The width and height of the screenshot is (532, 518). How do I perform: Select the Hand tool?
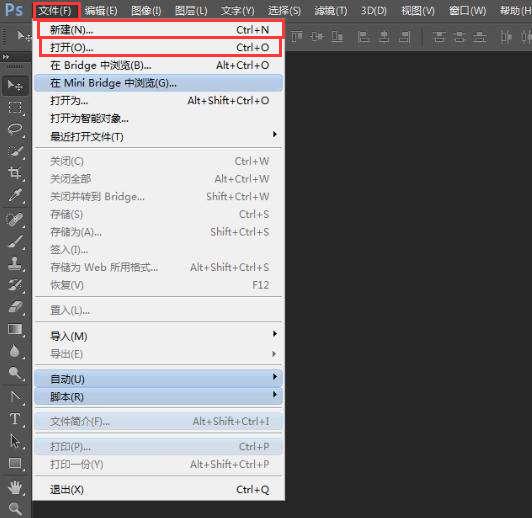(15, 488)
